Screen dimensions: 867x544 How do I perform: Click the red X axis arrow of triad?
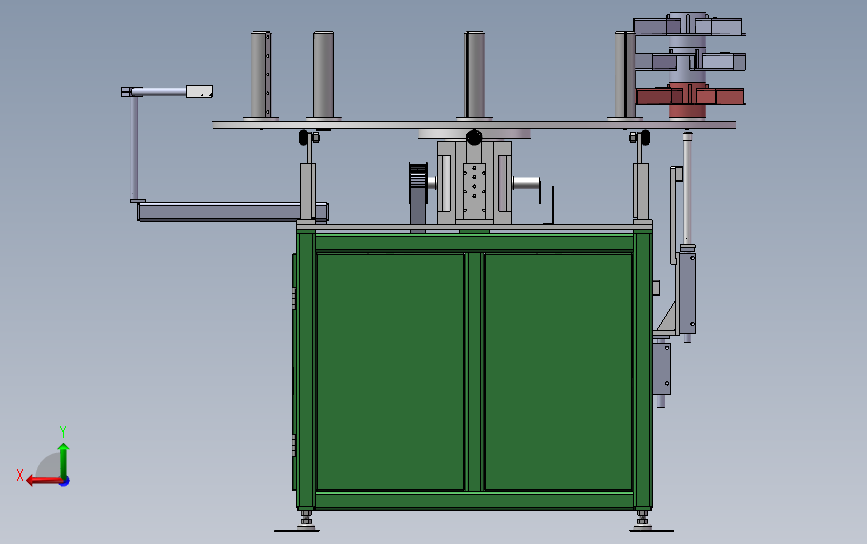coord(44,480)
